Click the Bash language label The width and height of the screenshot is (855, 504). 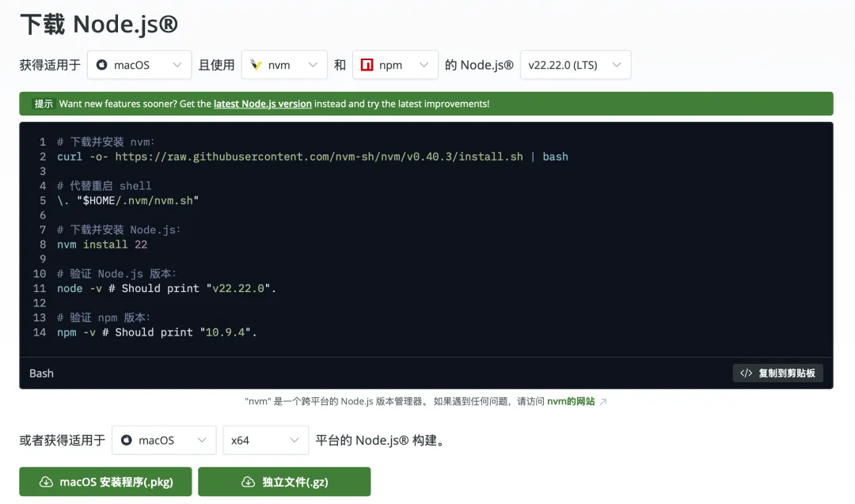(x=41, y=373)
